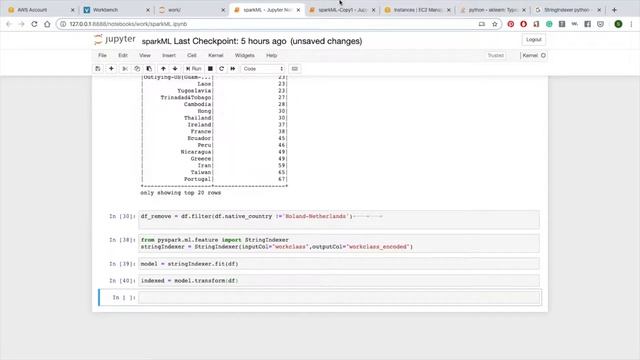Switch to Instances EC2 browser tab

click(416, 10)
